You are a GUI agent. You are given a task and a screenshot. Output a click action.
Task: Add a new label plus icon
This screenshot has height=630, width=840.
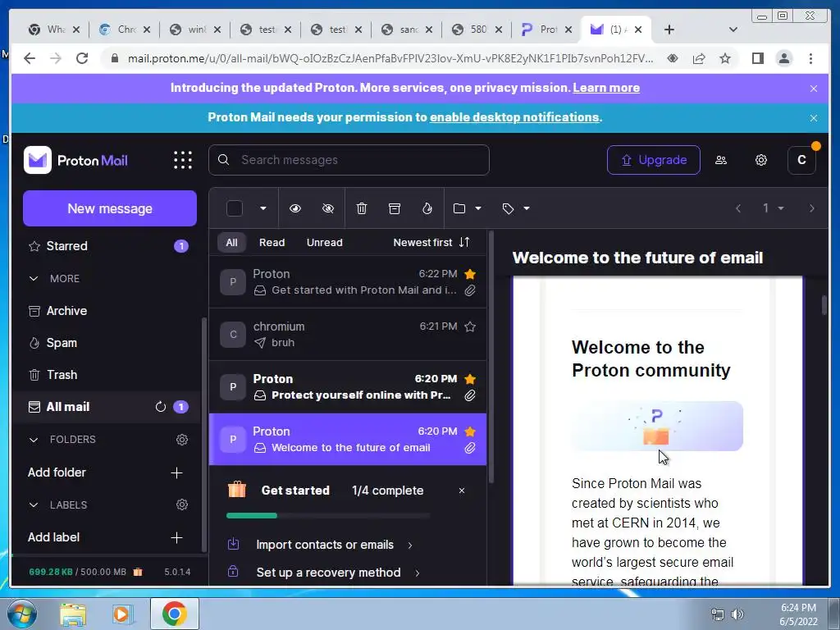tap(176, 538)
